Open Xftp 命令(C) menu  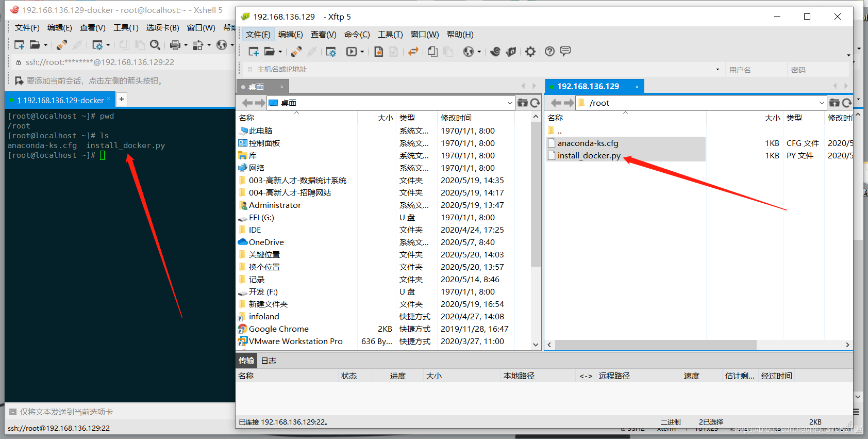click(x=357, y=34)
